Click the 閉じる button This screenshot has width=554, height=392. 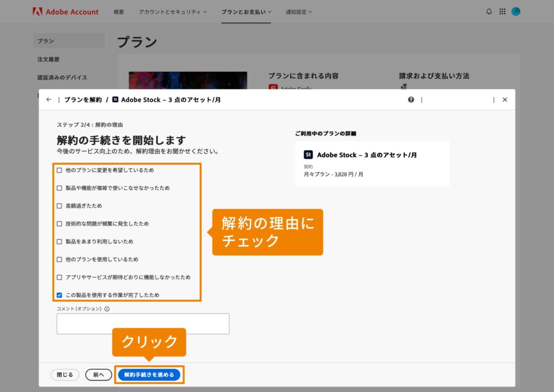[x=65, y=375]
